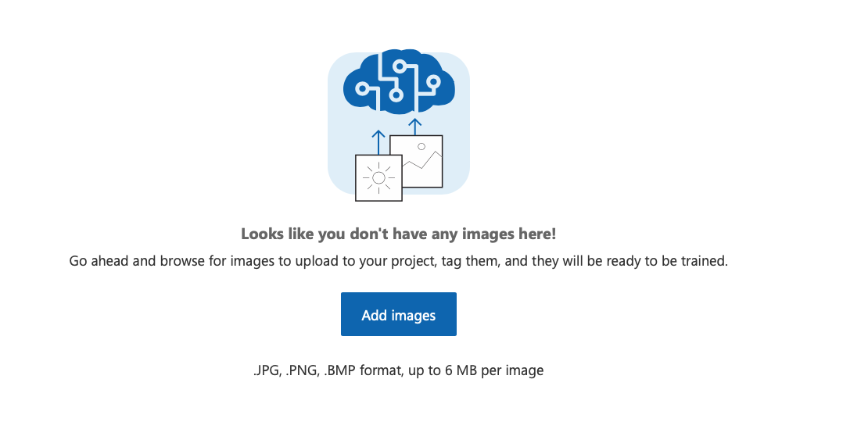
Task: Click the topmost circuit node in cloud
Action: click(x=399, y=66)
